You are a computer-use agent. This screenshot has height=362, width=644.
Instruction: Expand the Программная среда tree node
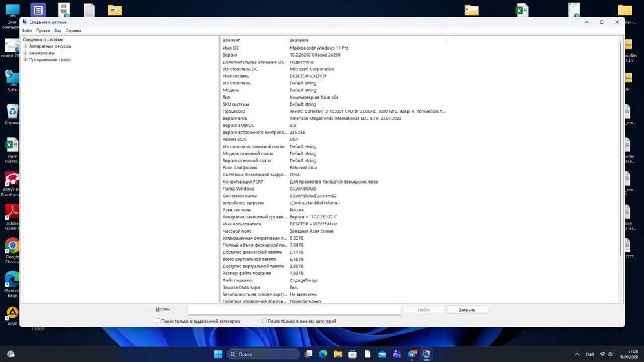tap(26, 59)
